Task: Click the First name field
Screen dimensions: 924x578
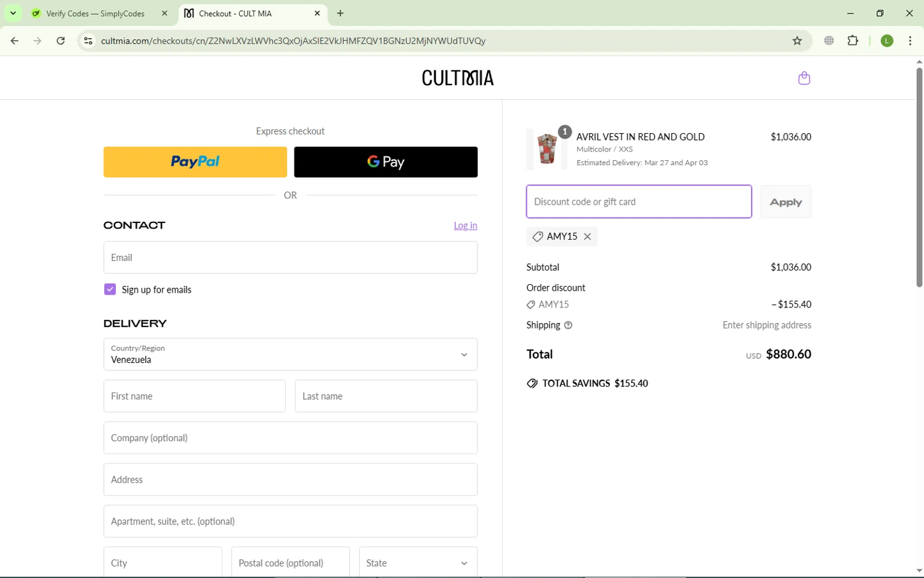Action: (x=195, y=396)
